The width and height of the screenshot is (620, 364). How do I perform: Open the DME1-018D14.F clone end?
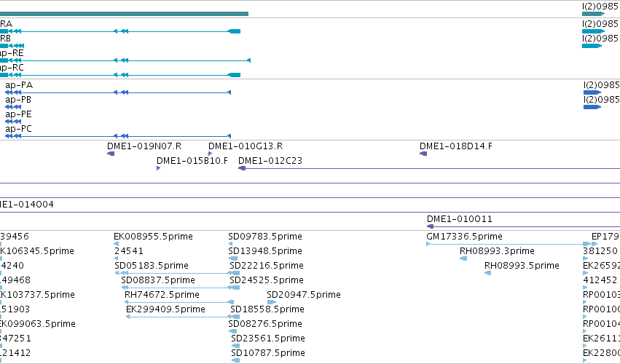coord(423,154)
